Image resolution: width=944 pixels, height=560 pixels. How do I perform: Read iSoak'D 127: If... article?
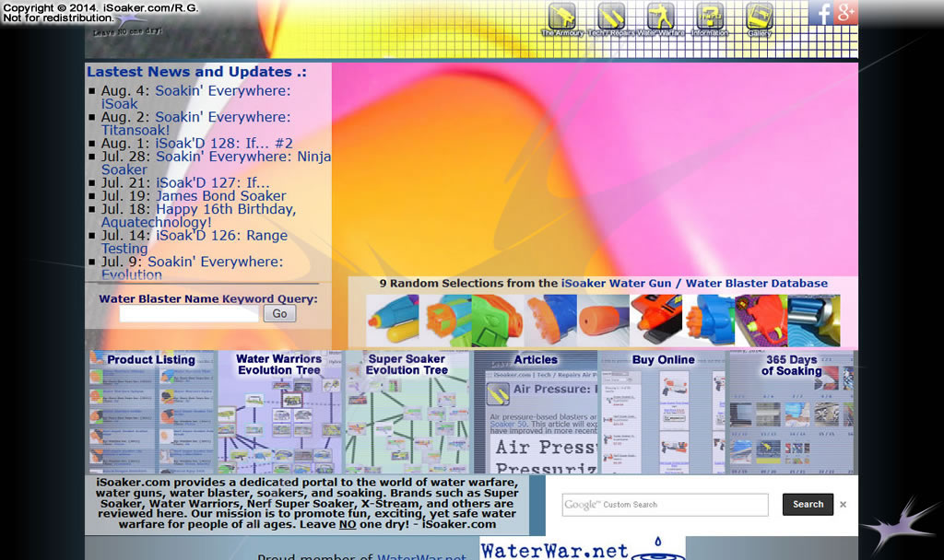(x=213, y=183)
